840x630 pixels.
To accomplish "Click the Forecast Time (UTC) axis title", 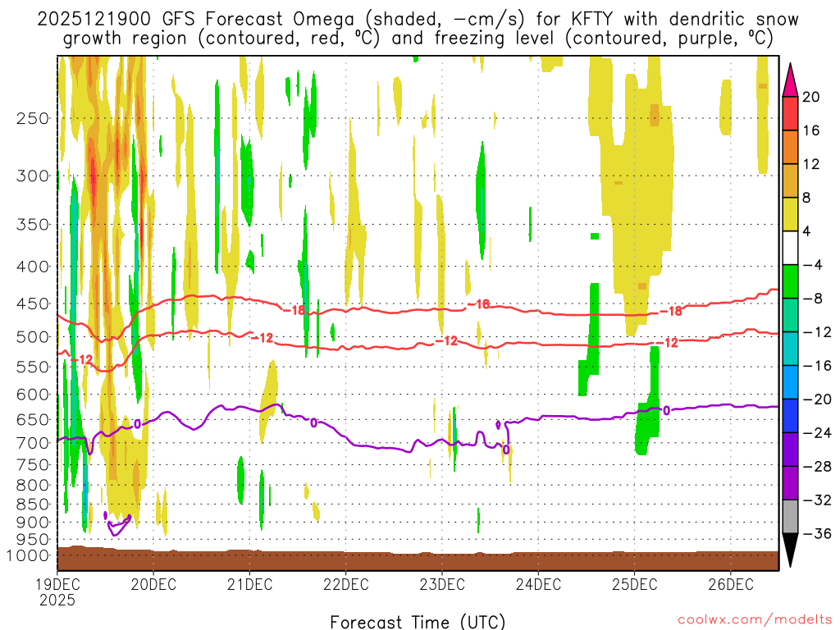I will [418, 622].
